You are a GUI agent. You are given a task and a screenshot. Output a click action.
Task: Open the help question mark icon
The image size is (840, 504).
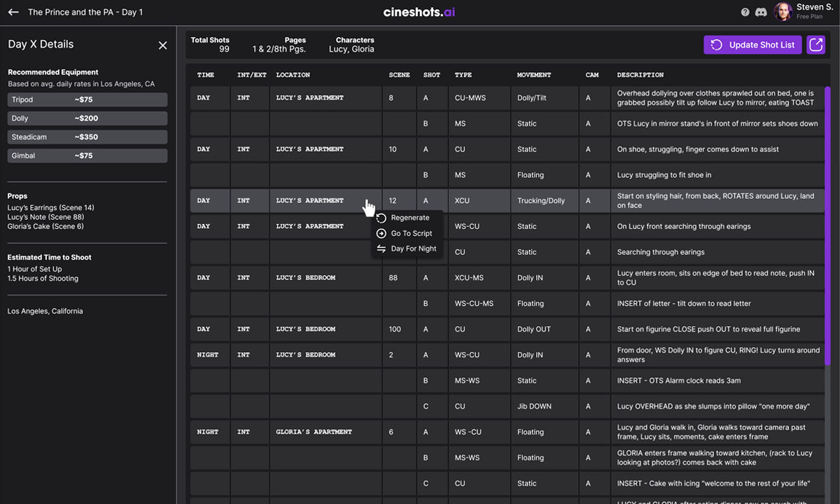point(745,12)
